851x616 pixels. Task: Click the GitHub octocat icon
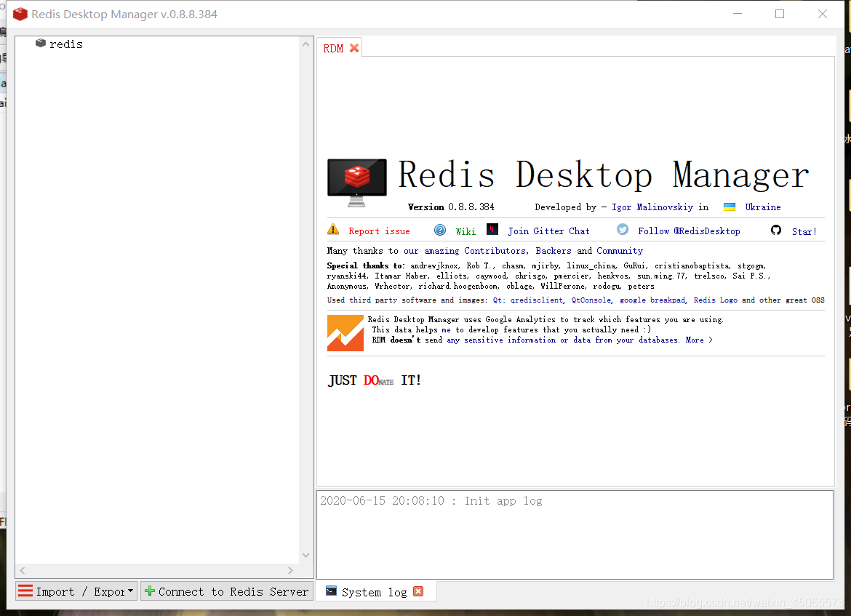click(x=776, y=230)
